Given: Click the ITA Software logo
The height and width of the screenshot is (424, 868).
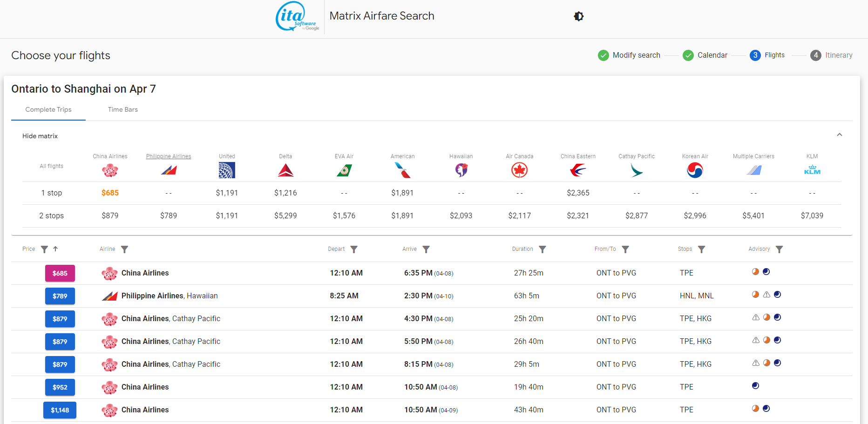Looking at the screenshot, I should coord(297,17).
